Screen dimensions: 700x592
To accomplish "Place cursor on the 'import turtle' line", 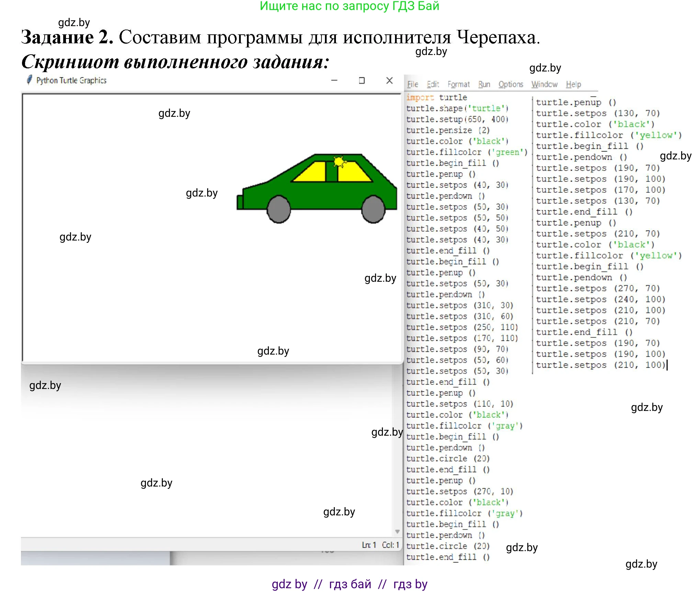I will coord(436,97).
